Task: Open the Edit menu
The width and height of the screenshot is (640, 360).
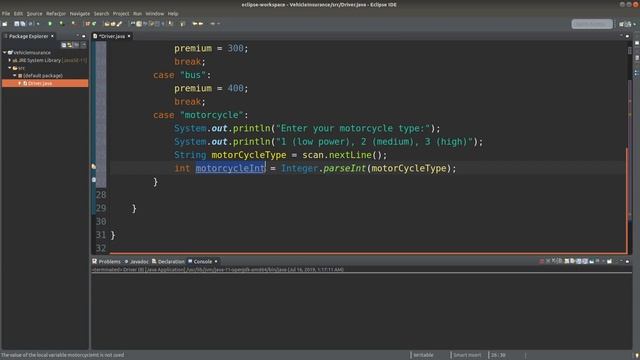Action: point(18,13)
